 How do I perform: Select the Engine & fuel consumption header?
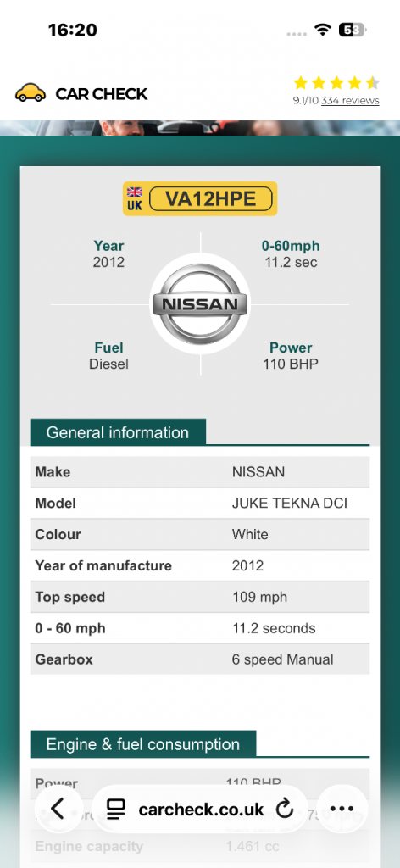click(x=142, y=744)
